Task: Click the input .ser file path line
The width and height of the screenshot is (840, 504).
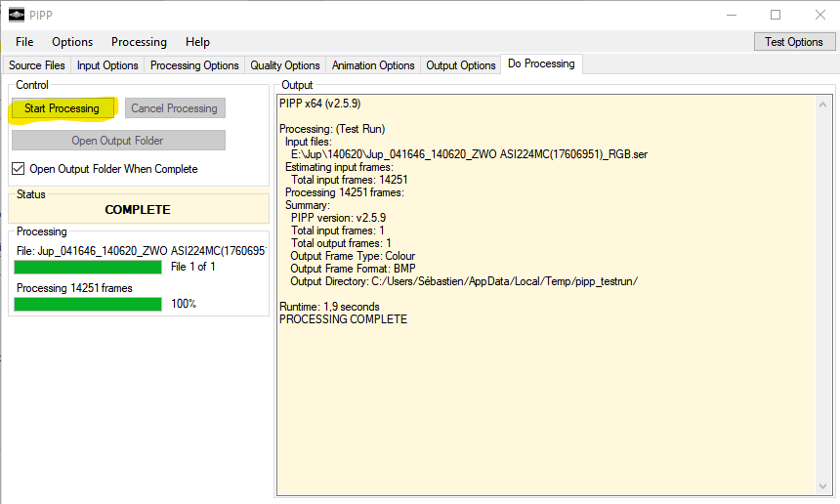Action: (469, 154)
